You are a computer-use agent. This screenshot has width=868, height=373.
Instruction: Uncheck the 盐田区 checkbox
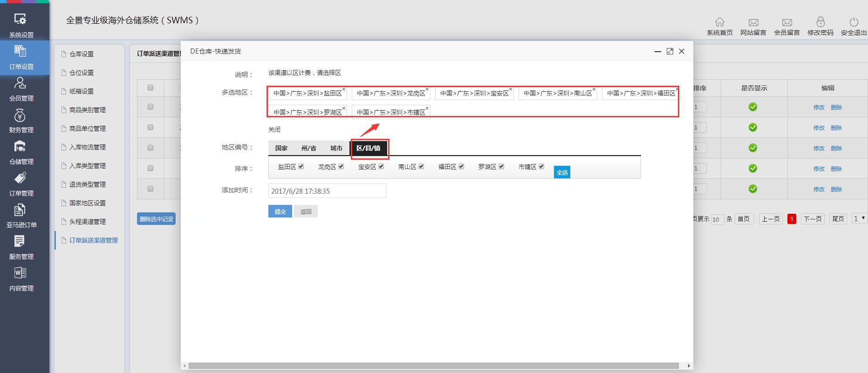(301, 166)
